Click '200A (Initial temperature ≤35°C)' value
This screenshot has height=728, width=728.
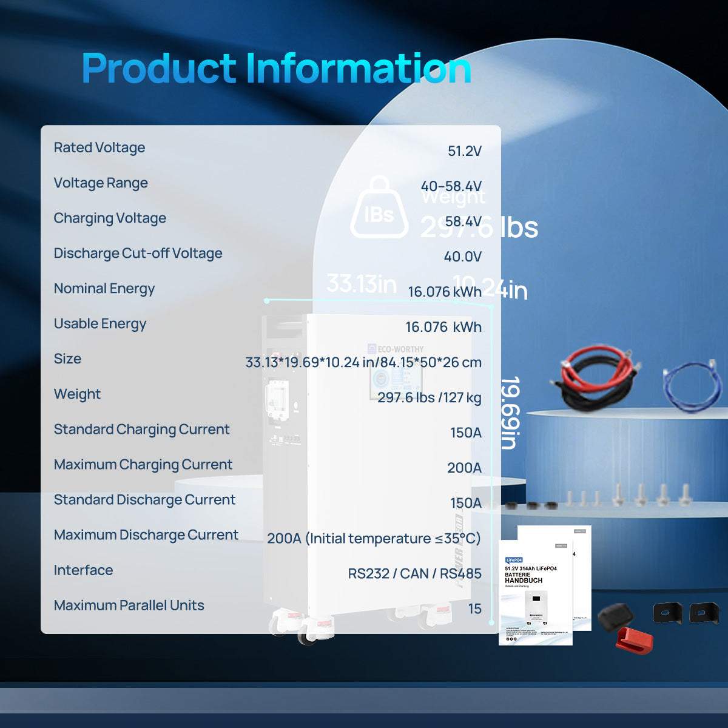coord(374,538)
